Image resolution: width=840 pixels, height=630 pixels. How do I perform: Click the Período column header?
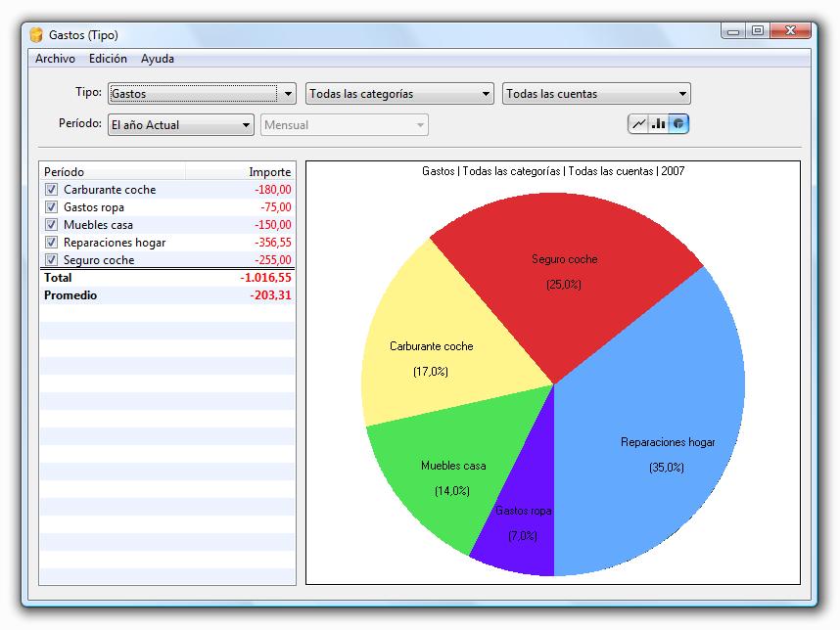point(113,172)
